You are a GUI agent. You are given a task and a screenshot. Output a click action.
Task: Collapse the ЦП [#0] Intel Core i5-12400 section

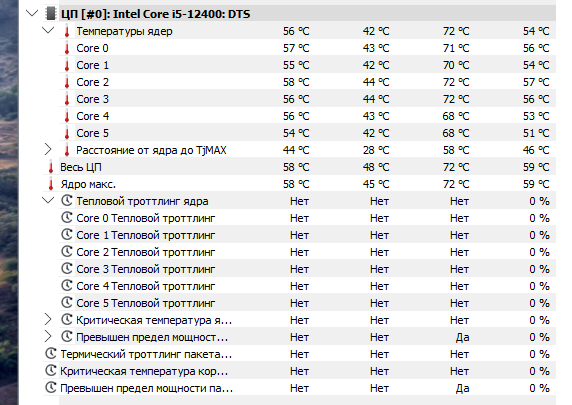tap(32, 14)
